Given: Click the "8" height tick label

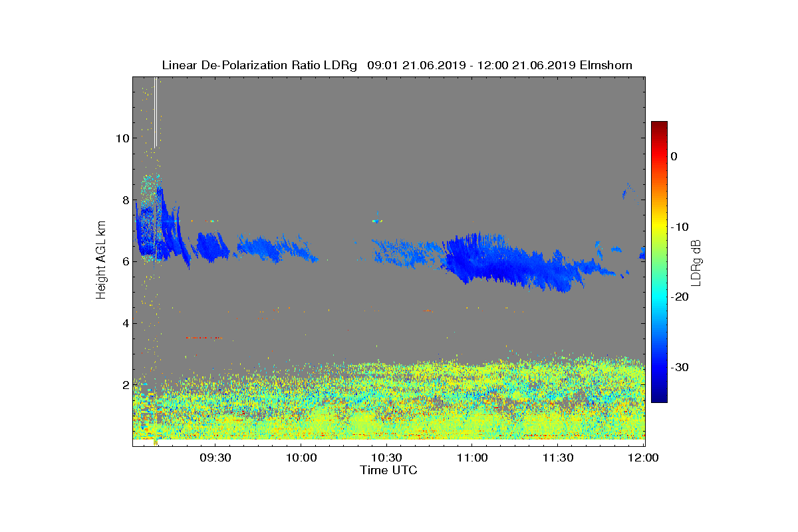Looking at the screenshot, I should (x=125, y=199).
